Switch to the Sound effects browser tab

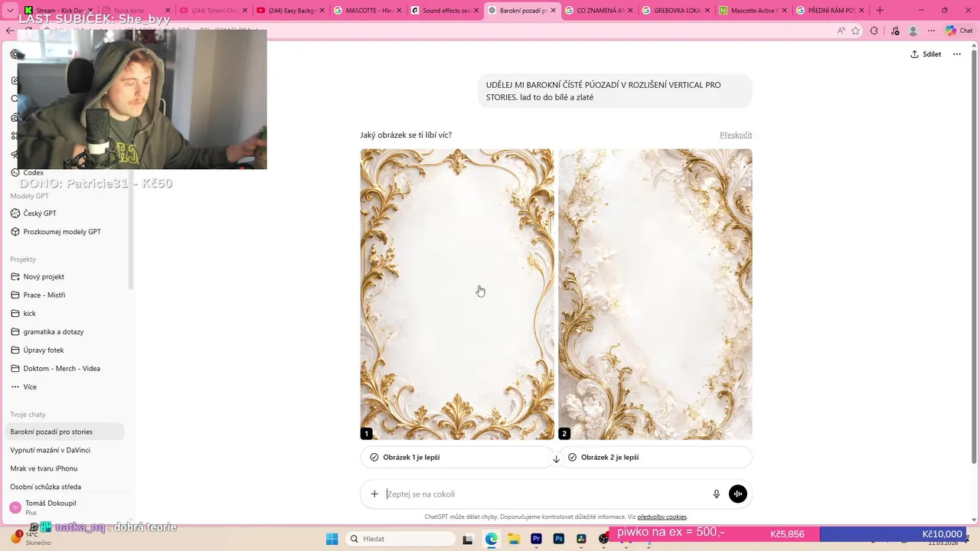click(445, 11)
